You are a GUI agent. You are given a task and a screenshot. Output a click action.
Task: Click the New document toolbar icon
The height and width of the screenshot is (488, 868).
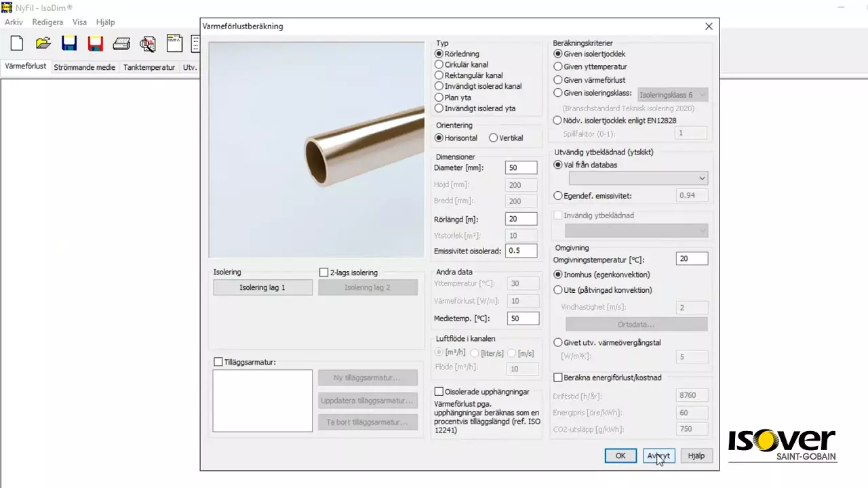[x=17, y=43]
